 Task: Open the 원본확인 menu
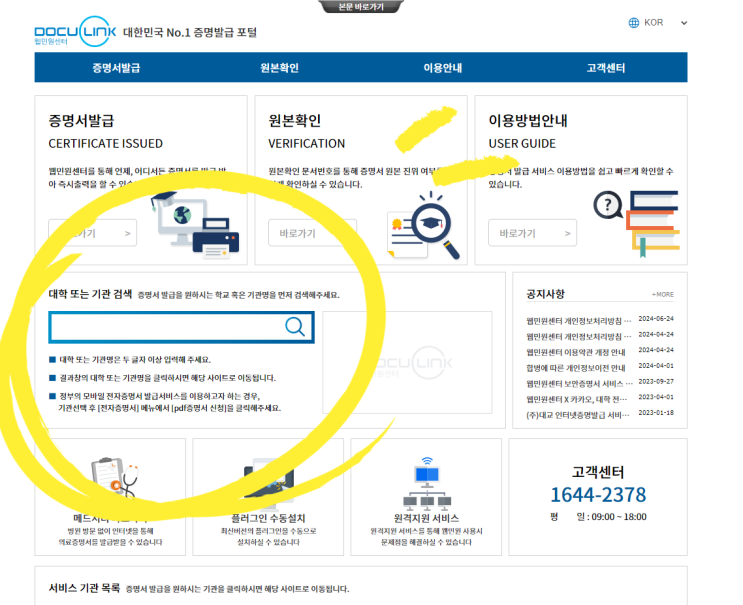279,68
